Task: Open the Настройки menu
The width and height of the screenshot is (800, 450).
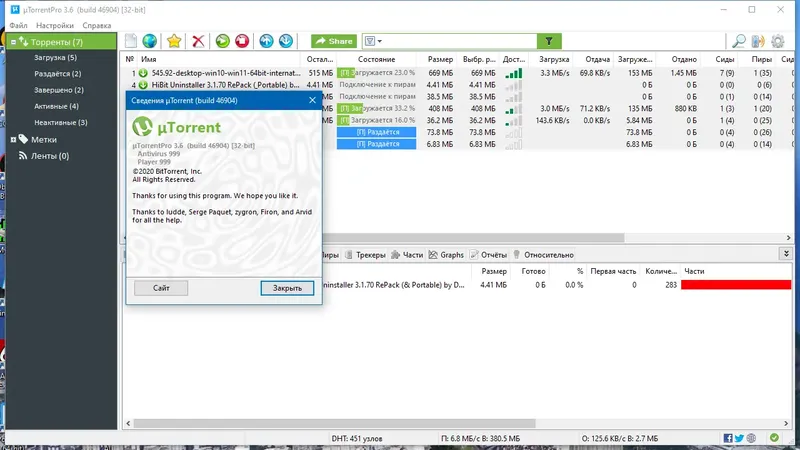Action: click(x=55, y=25)
